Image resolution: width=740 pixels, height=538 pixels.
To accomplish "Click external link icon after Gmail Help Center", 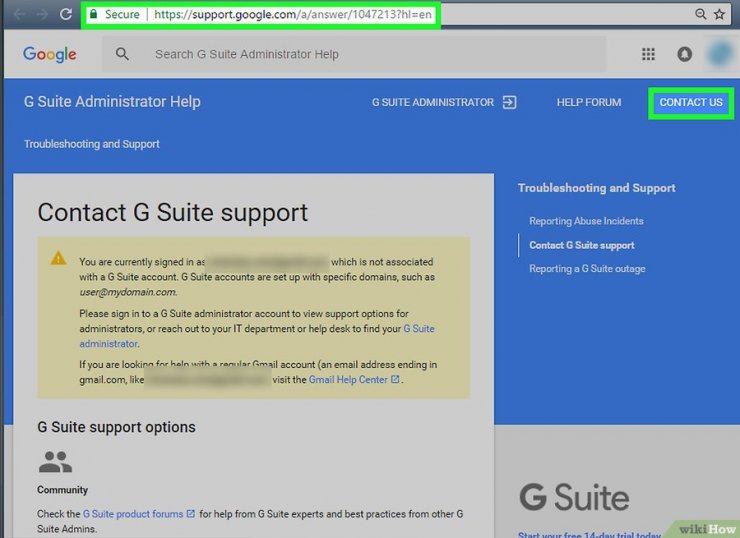I will click(395, 379).
